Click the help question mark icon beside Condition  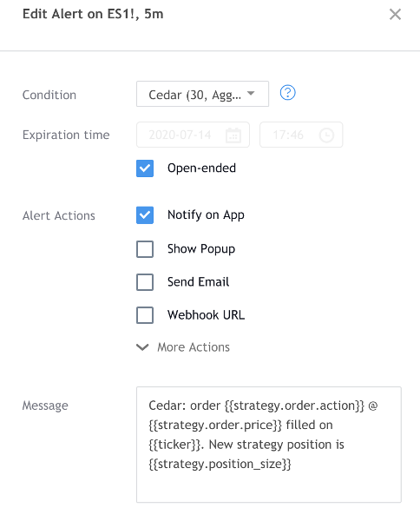click(287, 93)
